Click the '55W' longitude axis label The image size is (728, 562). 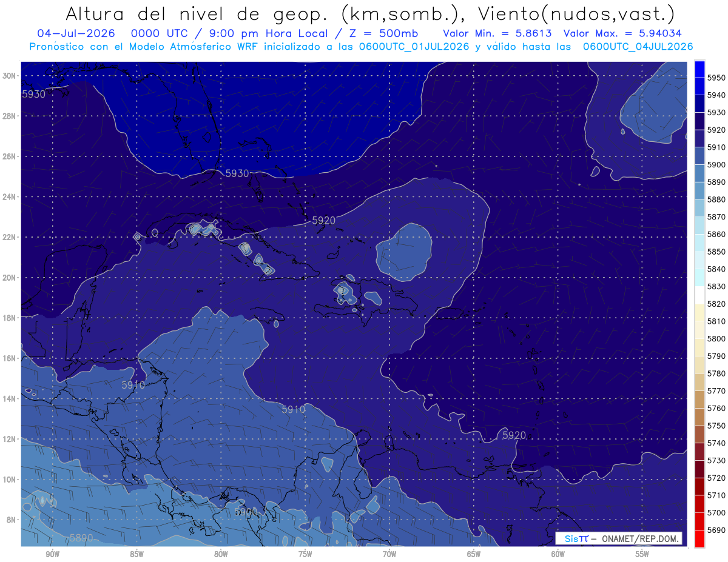[x=642, y=555]
